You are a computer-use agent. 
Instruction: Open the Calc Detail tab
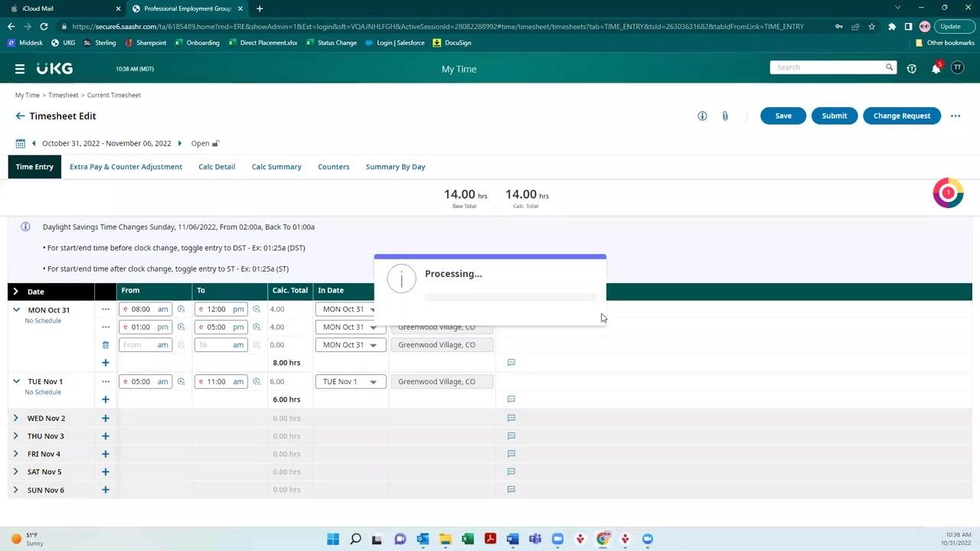[217, 167]
